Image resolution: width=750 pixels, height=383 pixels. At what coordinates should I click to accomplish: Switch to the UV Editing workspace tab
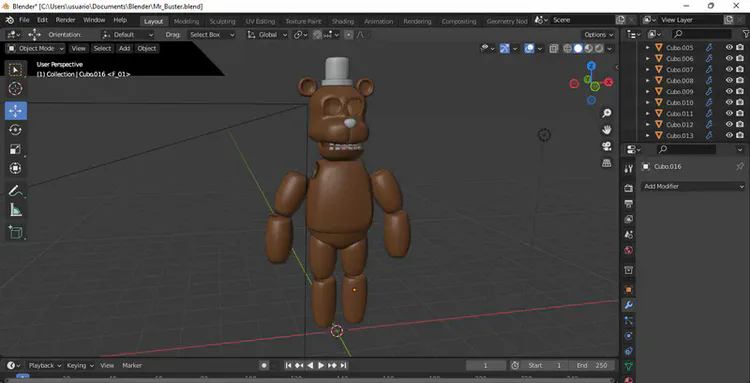(260, 22)
